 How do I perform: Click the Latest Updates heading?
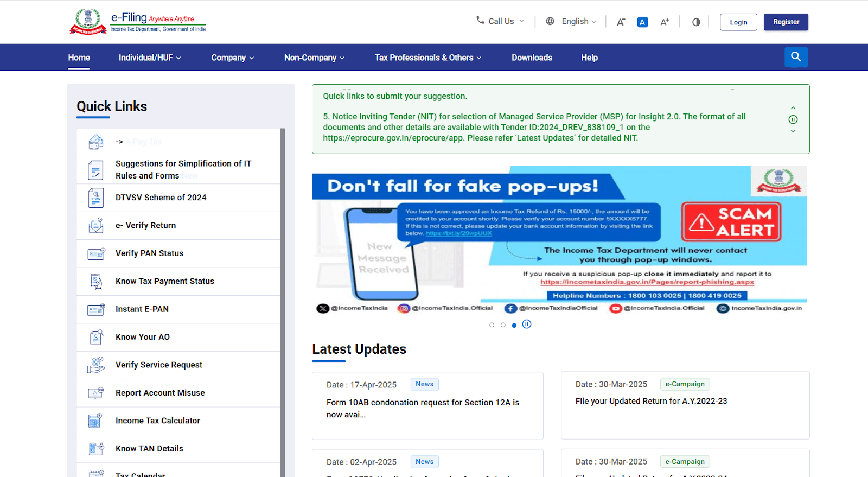tap(359, 349)
